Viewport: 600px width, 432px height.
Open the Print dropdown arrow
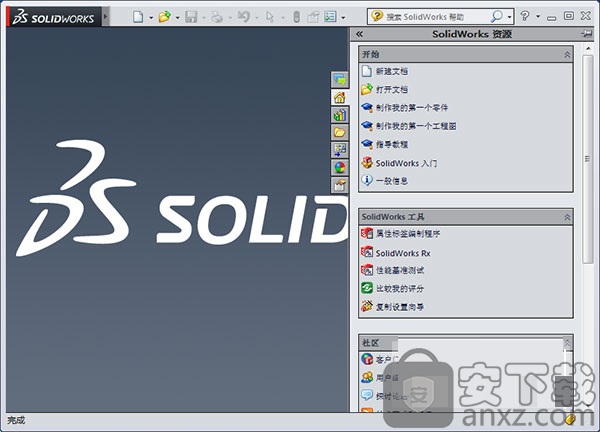(x=230, y=18)
